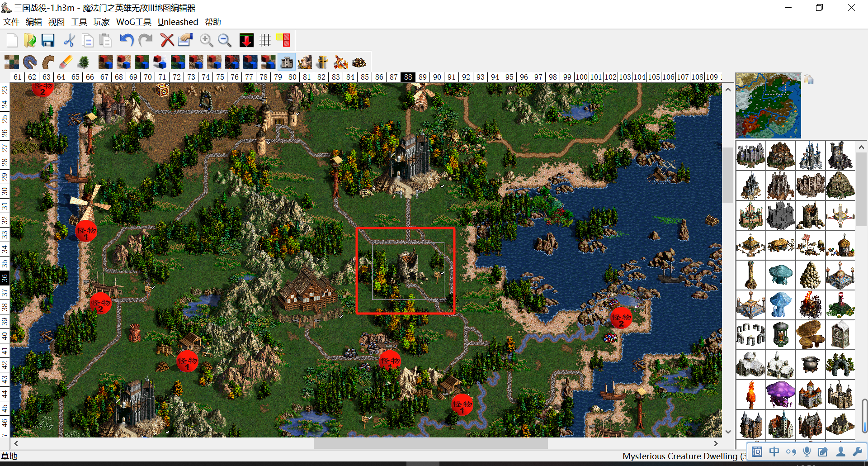Open the 视图 menu
The width and height of the screenshot is (868, 466).
pyautogui.click(x=57, y=22)
